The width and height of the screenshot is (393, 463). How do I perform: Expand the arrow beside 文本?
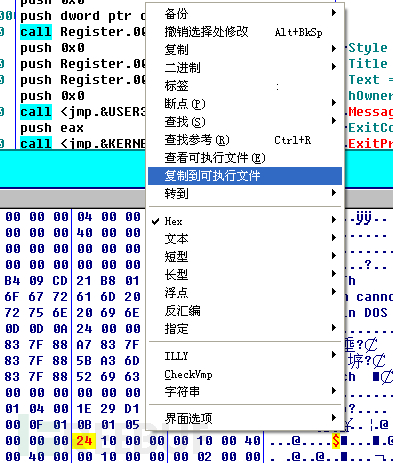(334, 238)
